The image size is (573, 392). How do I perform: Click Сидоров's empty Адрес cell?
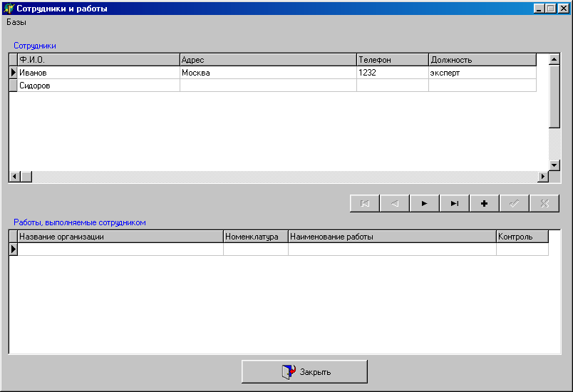coord(268,86)
